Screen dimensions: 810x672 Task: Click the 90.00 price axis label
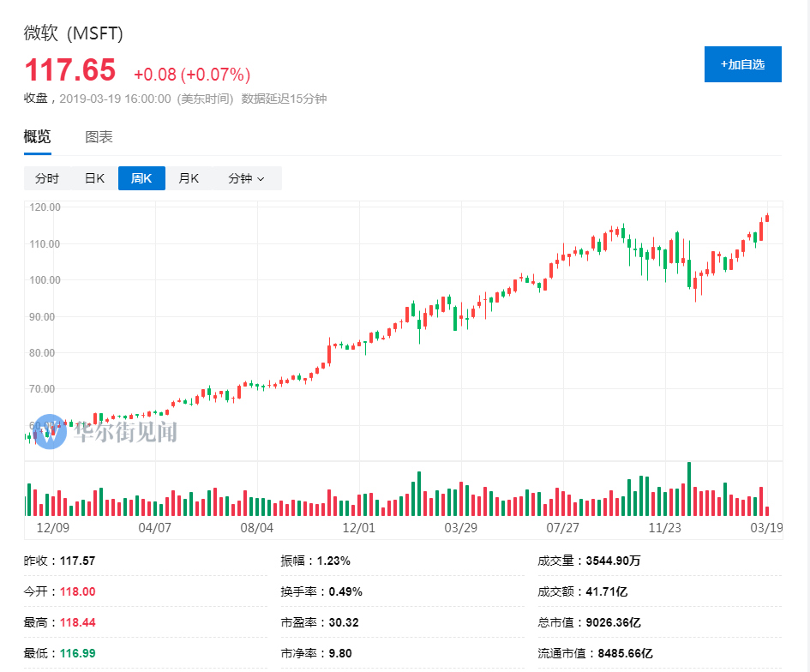[42, 316]
